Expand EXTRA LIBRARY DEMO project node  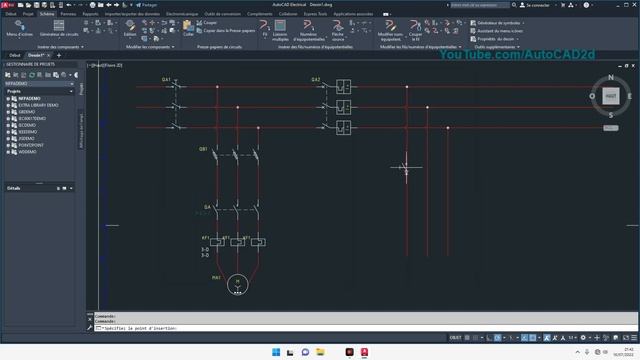point(8,105)
